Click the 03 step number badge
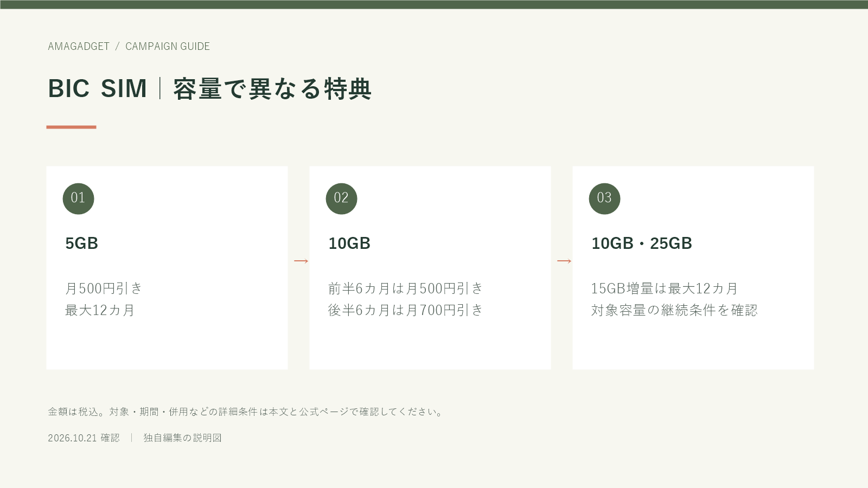 604,198
